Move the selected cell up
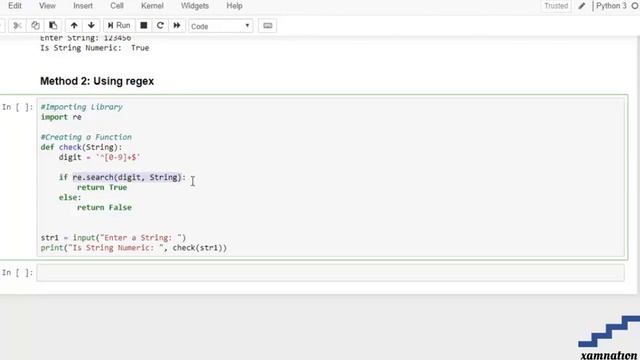This screenshot has height=360, width=640. [74, 26]
